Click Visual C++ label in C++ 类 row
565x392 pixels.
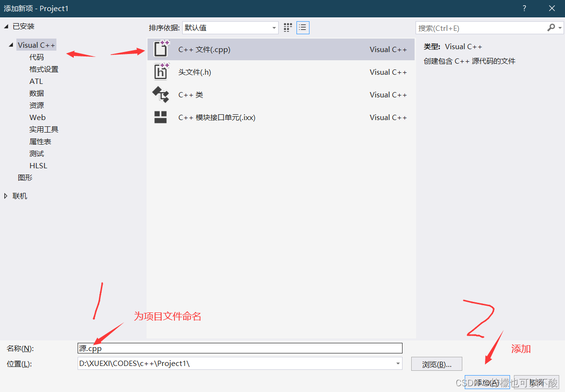tap(388, 95)
